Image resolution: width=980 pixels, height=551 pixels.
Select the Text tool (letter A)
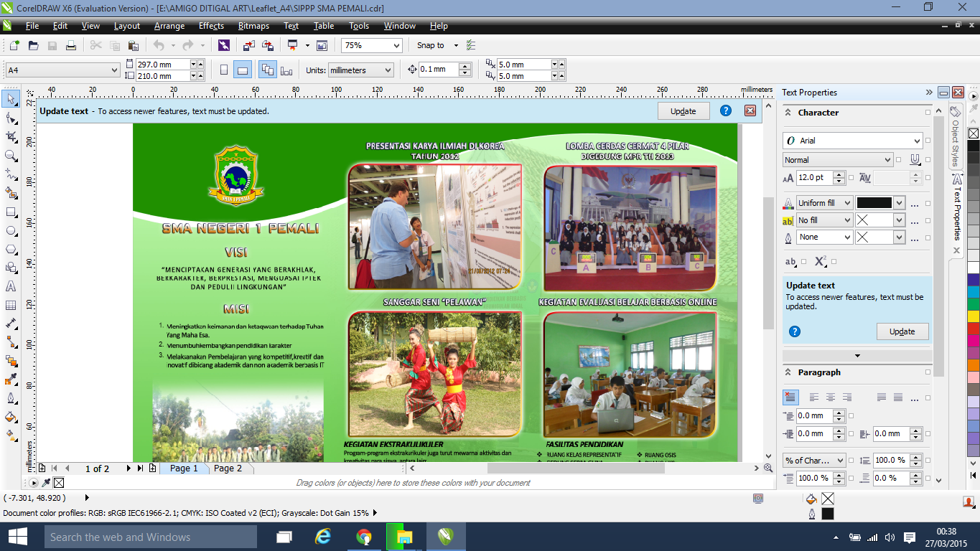coord(11,286)
